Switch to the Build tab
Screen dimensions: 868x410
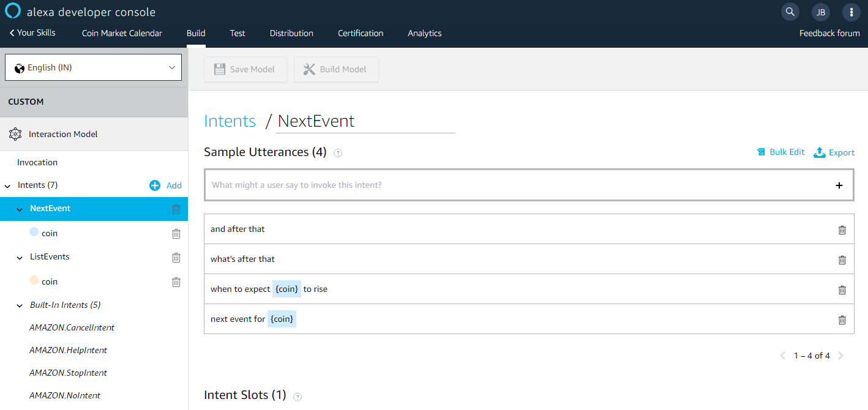(x=196, y=33)
